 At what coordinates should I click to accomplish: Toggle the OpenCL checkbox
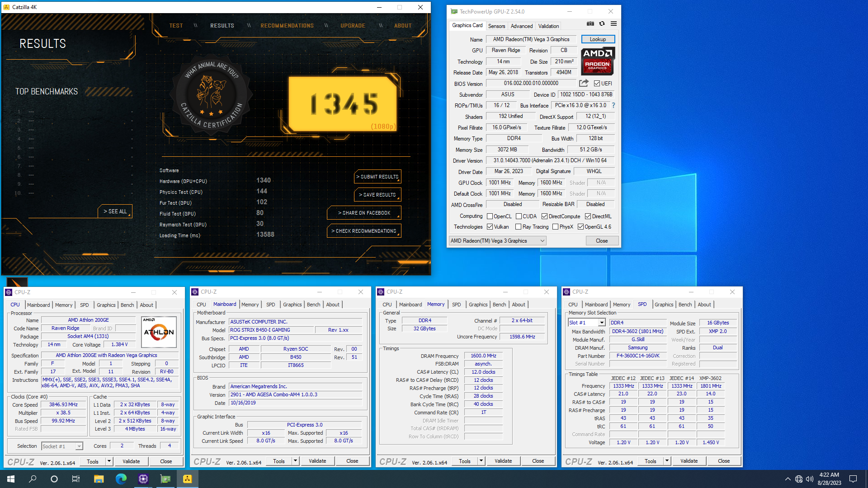pyautogui.click(x=490, y=216)
